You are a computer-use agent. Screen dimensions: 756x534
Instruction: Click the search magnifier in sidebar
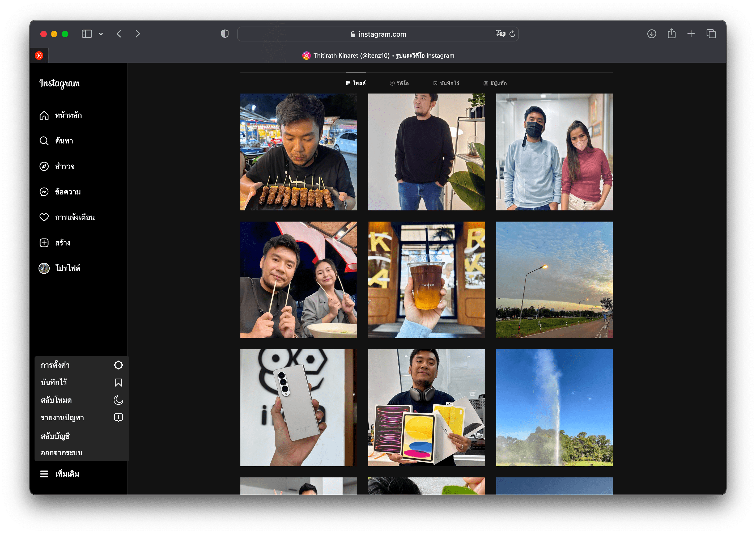[x=44, y=141]
